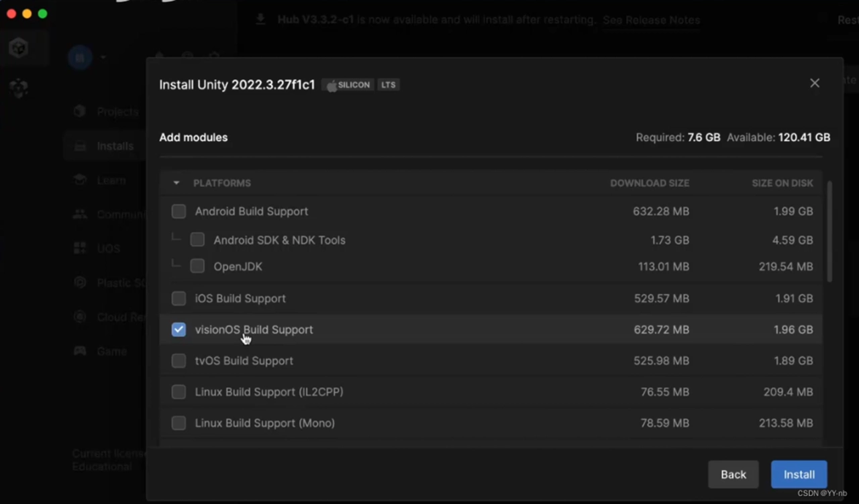This screenshot has width=859, height=504.
Task: Click the 525.98 MB download size
Action: point(662,360)
